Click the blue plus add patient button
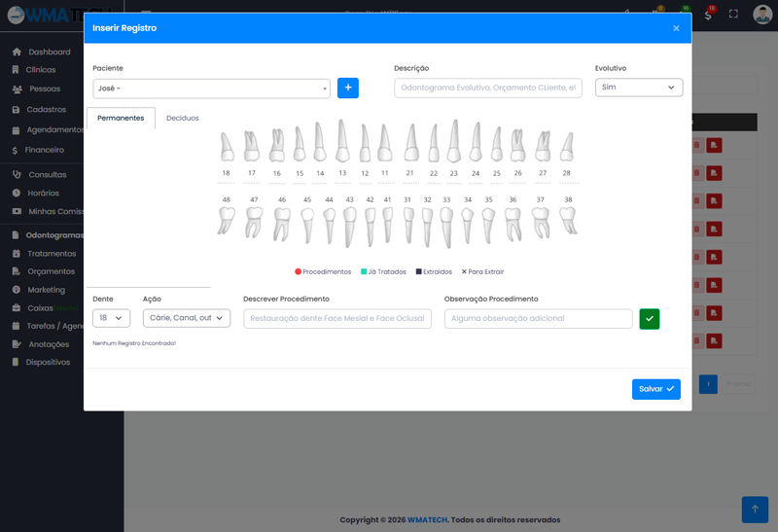The image size is (778, 532). [348, 88]
